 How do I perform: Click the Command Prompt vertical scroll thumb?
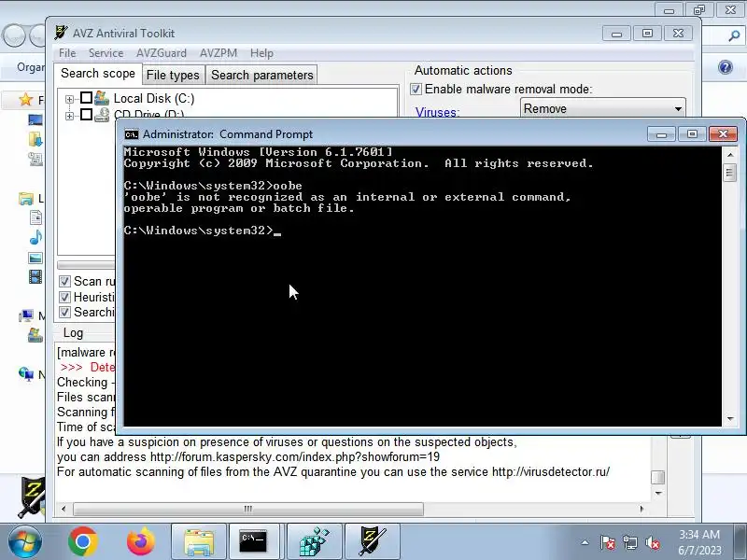[x=730, y=173]
